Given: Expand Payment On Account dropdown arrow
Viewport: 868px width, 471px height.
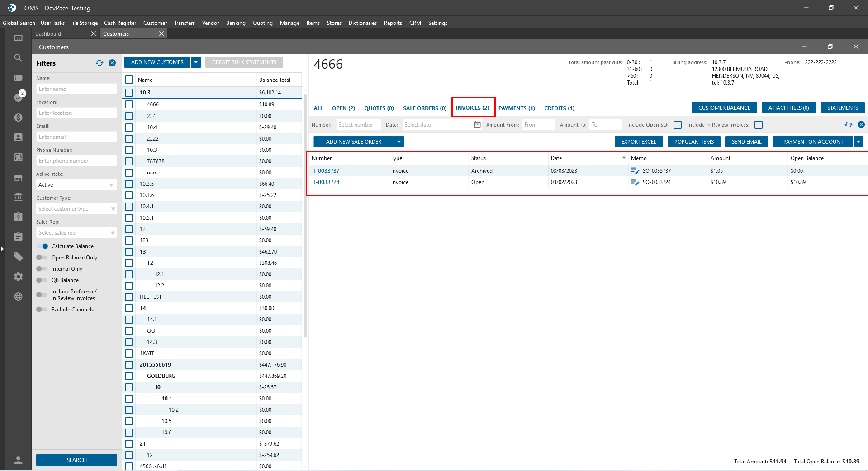Looking at the screenshot, I should [x=858, y=142].
